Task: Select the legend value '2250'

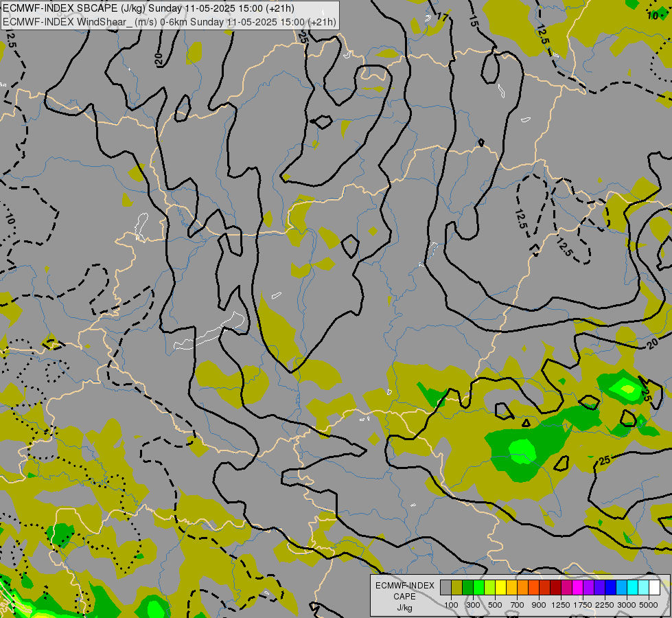Action: pyautogui.click(x=605, y=605)
